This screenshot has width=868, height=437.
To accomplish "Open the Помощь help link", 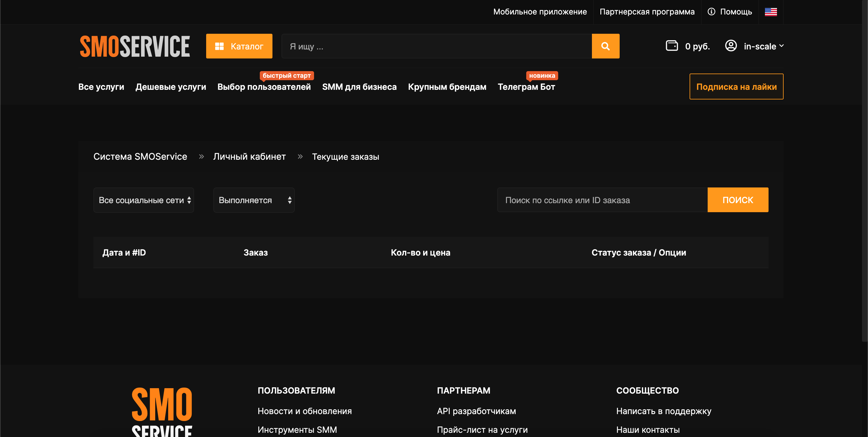I will click(736, 12).
